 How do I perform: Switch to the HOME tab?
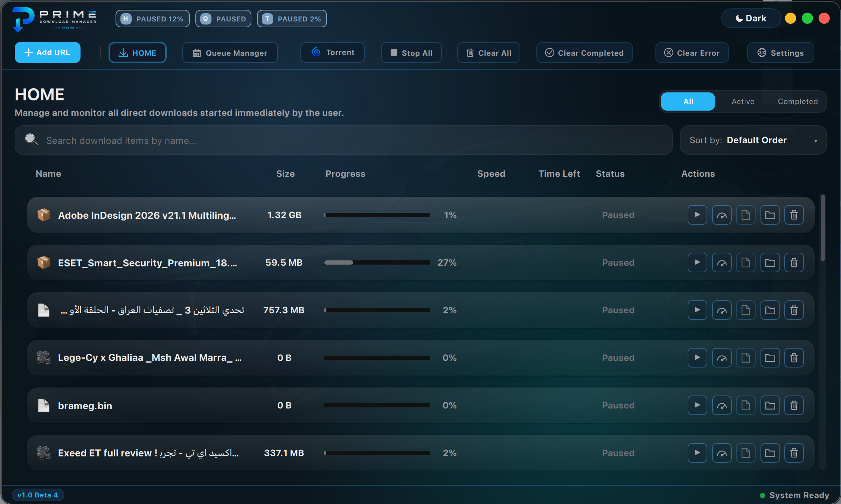[138, 52]
